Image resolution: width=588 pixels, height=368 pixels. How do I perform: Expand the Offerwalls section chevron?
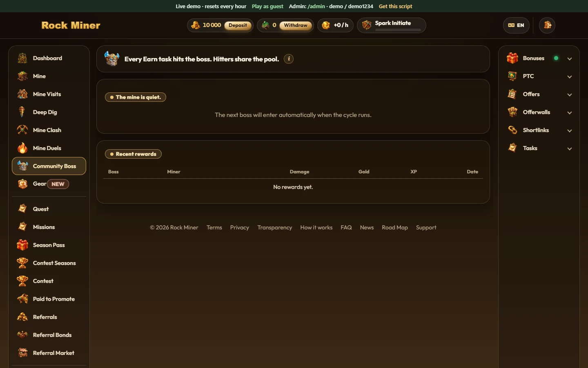pyautogui.click(x=570, y=112)
